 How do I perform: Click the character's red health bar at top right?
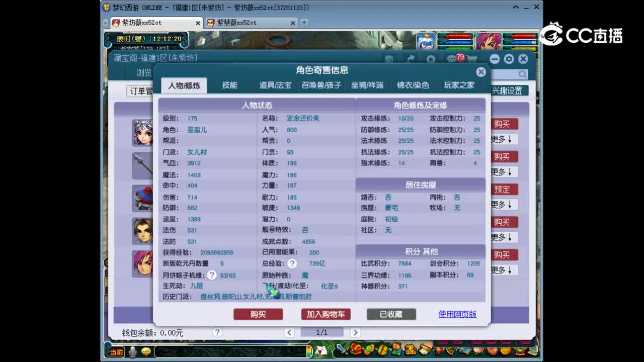(520, 37)
